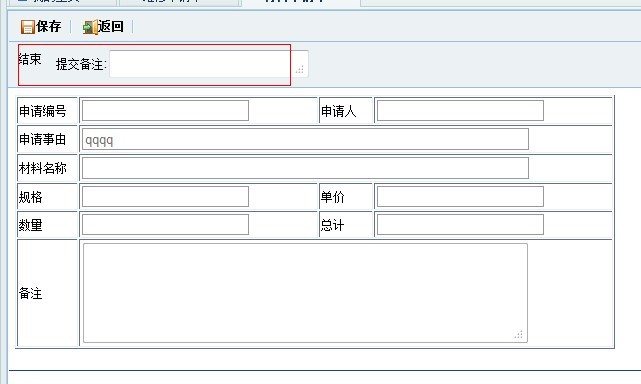641x384 pixels.
Task: Click the 申请事由 field containing qqqq
Action: tap(305, 139)
